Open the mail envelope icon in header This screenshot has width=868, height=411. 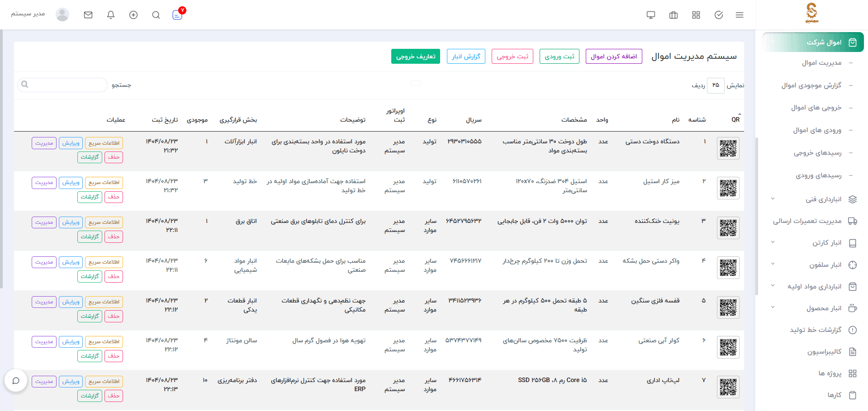(88, 15)
